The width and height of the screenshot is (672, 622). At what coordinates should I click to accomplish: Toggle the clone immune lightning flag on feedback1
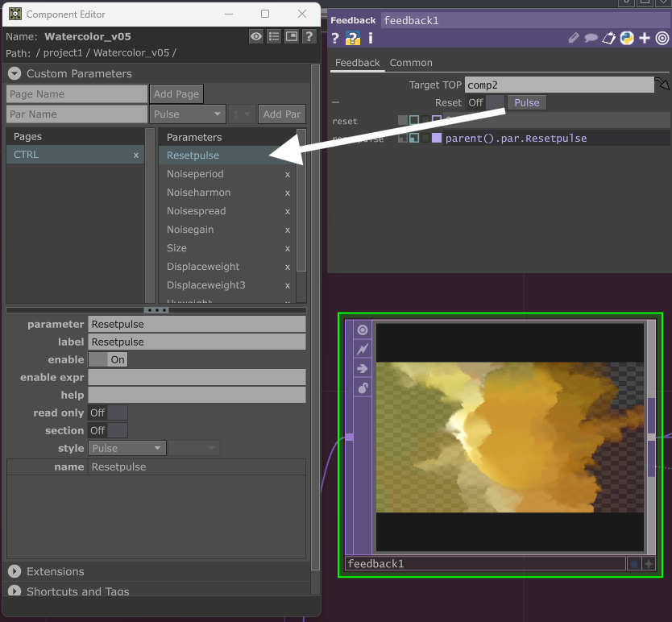click(363, 349)
